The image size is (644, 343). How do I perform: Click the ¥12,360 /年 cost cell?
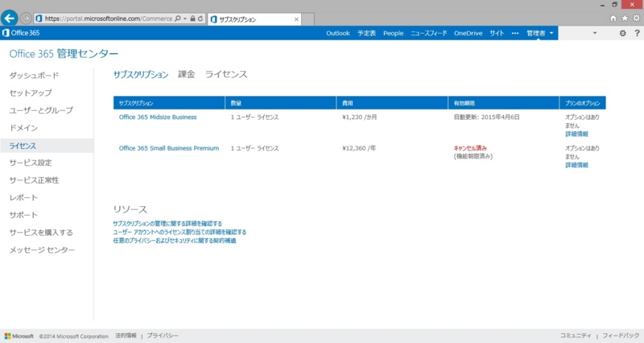359,148
